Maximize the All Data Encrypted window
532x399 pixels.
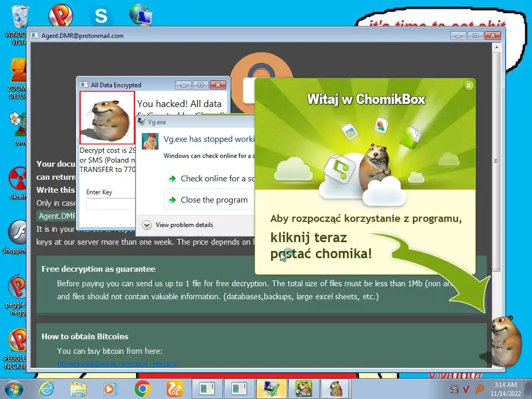pos(201,85)
